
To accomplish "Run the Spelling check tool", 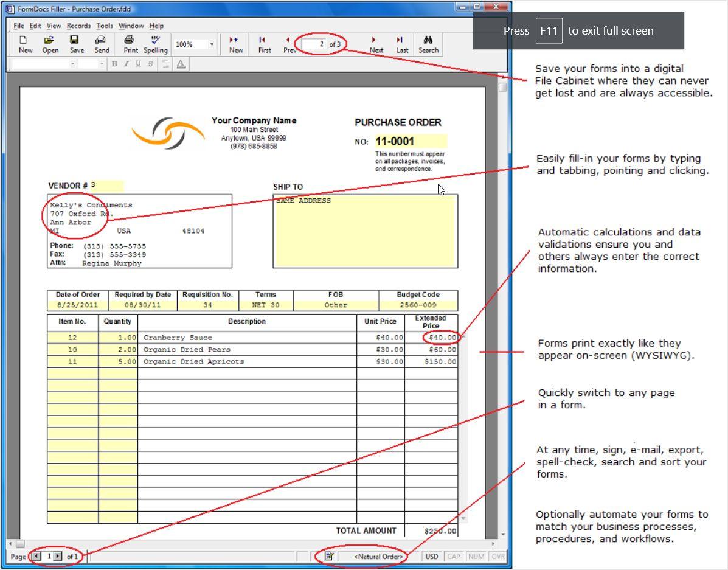I will 156,44.
